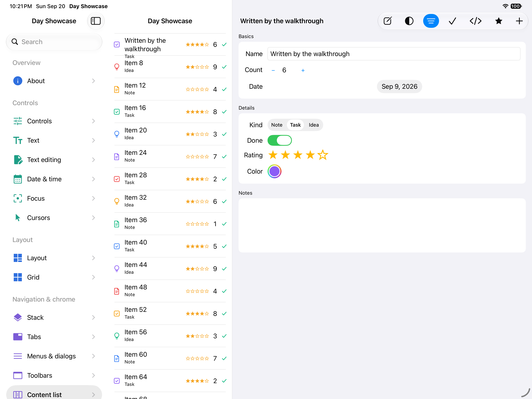Increase Count with the plus button

tap(303, 70)
